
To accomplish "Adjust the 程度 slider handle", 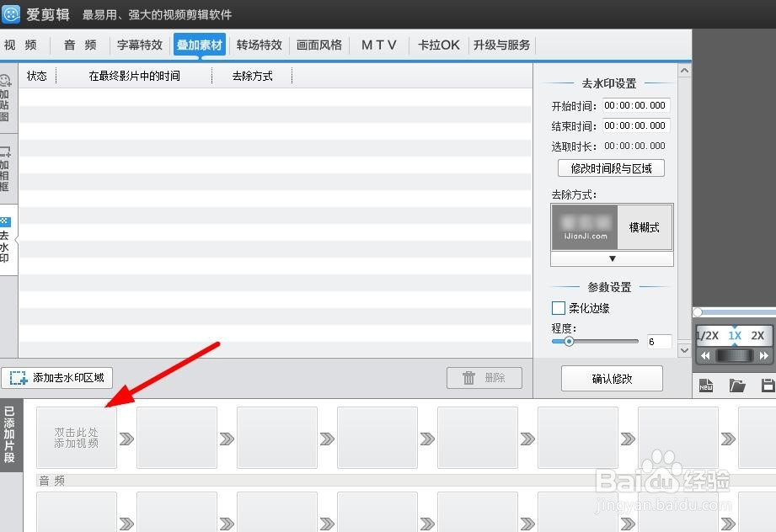I will pyautogui.click(x=569, y=341).
